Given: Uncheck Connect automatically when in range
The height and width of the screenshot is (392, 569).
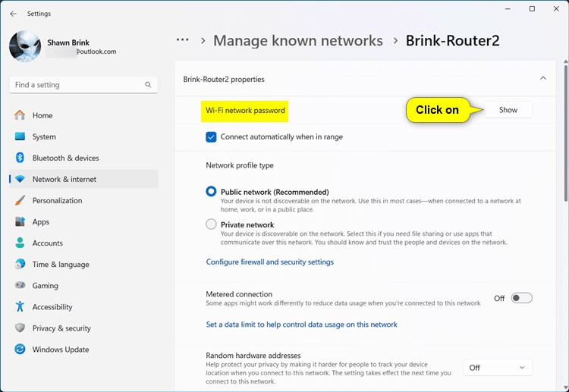Looking at the screenshot, I should point(212,137).
